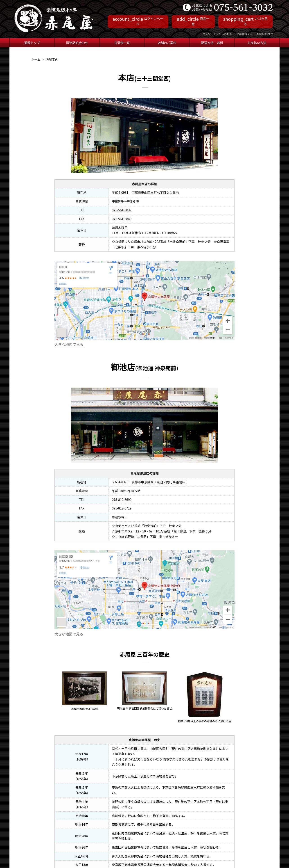Open 明治28年 内国勧業博覧会 certificate photo
The width and height of the screenshot is (289, 868).
point(144,688)
